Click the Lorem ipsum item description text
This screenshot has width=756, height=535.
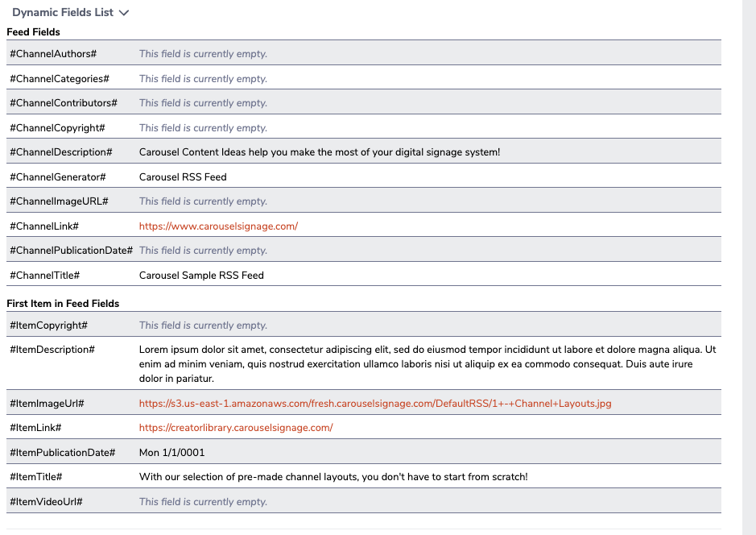tap(428, 364)
